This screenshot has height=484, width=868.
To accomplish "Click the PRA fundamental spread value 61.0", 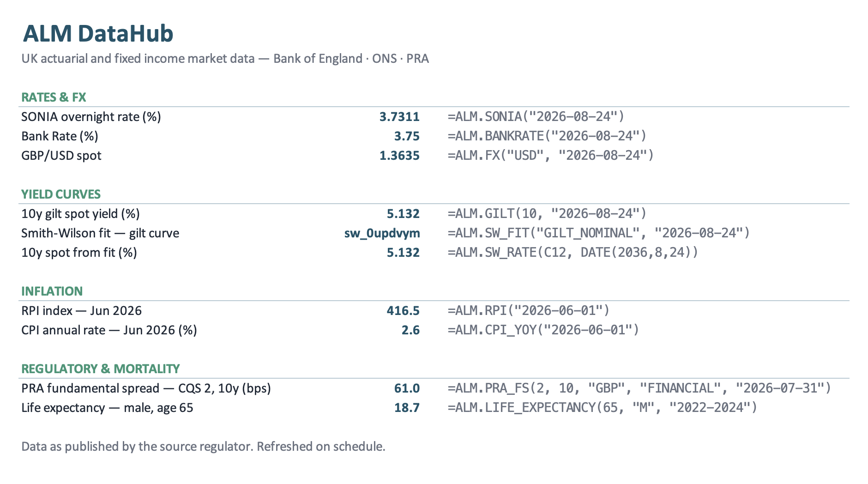I will tap(407, 388).
